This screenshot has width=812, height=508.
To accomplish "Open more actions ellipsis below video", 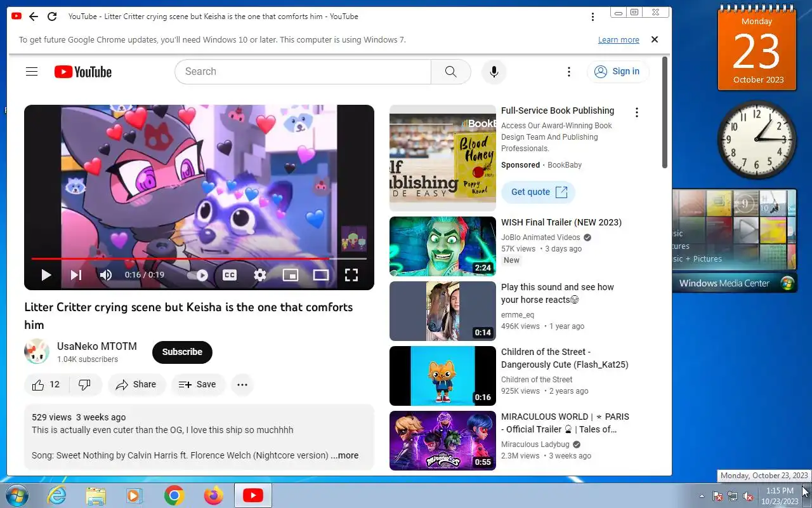I will (242, 384).
